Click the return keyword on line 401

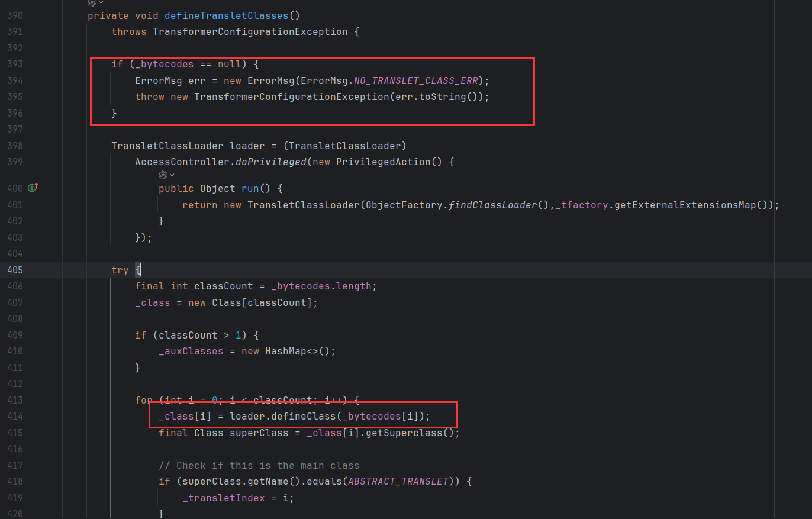click(200, 205)
